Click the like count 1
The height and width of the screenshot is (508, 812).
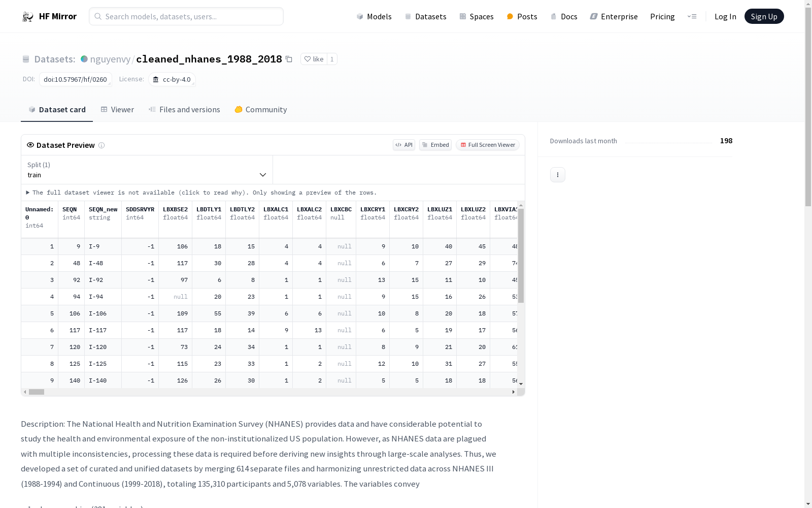[x=332, y=59]
